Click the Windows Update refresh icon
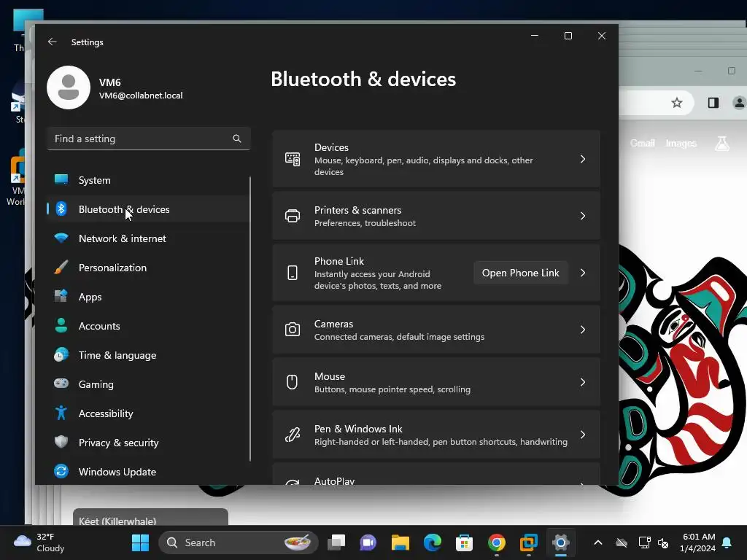747x560 pixels. [x=61, y=471]
